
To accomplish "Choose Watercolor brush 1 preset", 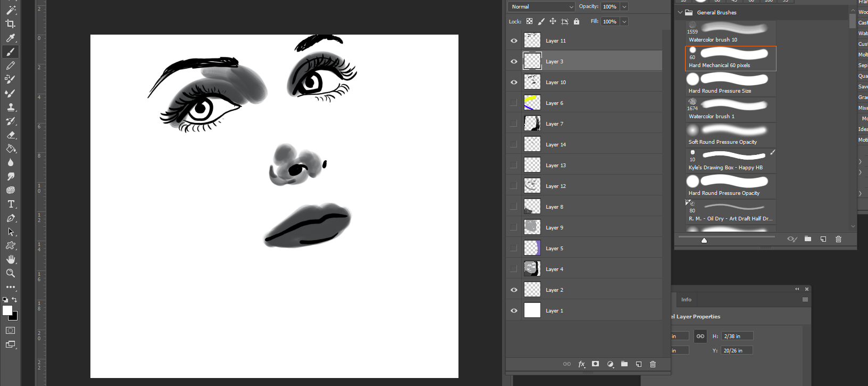I will 730,109.
